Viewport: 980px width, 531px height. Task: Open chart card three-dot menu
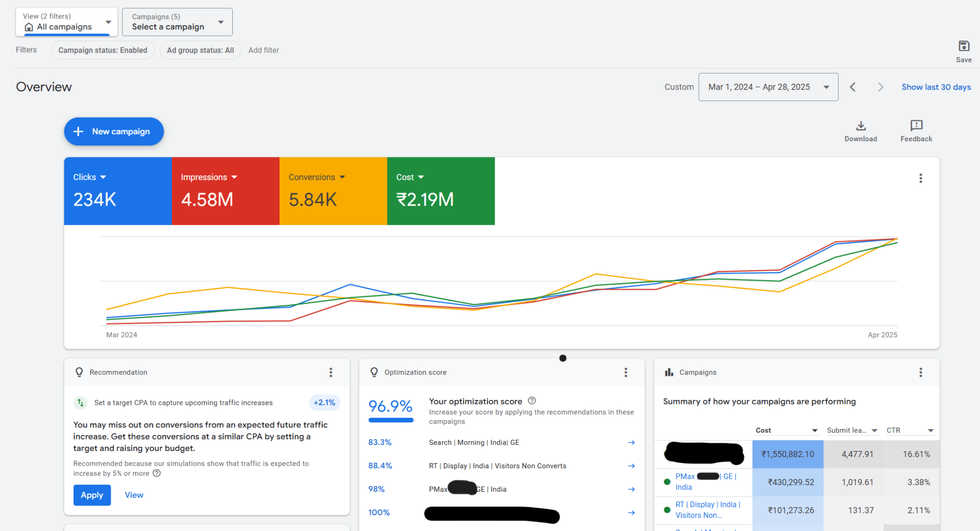point(920,178)
